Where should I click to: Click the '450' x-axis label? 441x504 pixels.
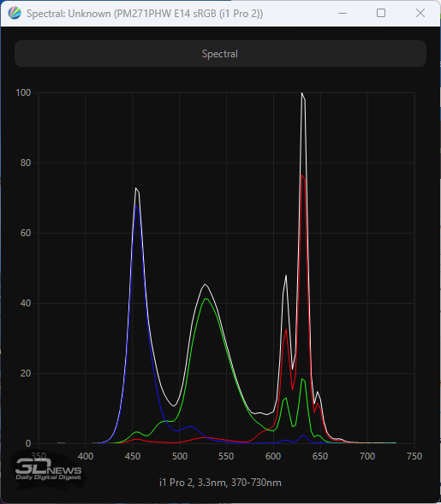tap(133, 456)
